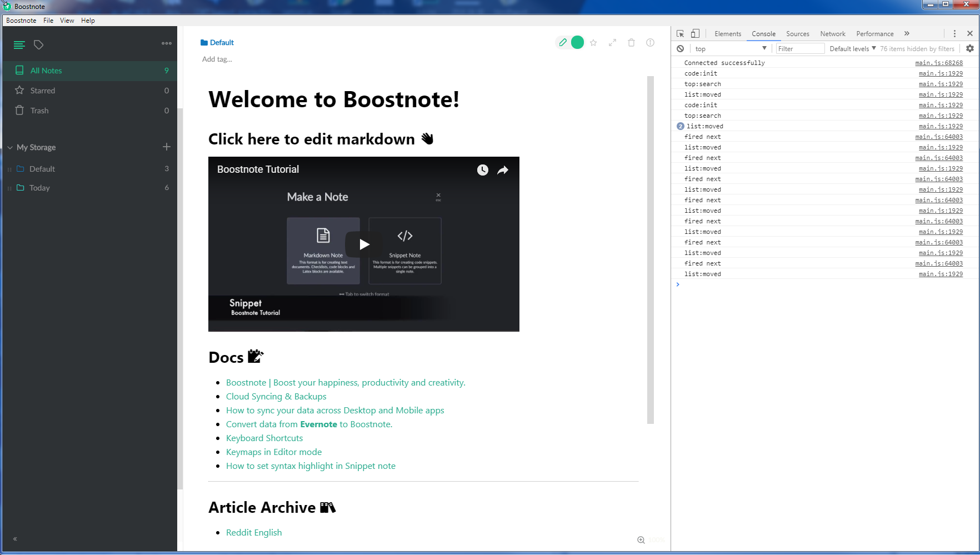This screenshot has width=980, height=555.
Task: Clear the console with the block icon
Action: tap(681, 48)
